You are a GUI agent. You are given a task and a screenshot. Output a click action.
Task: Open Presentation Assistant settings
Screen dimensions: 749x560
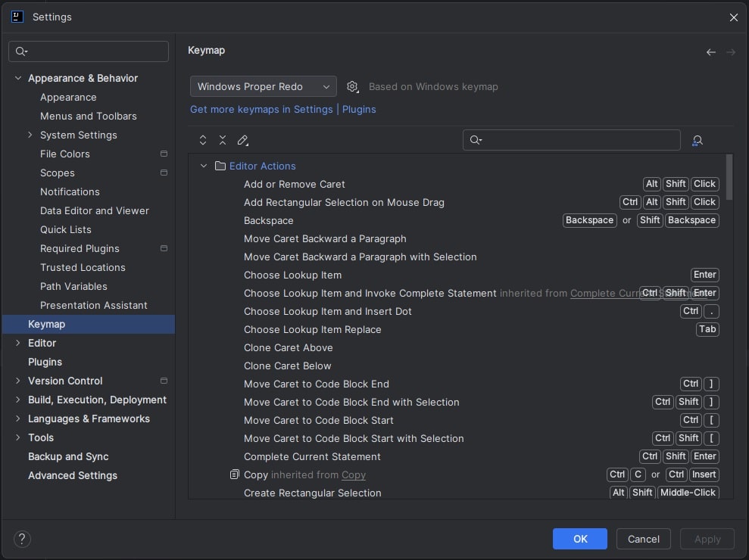click(x=94, y=305)
